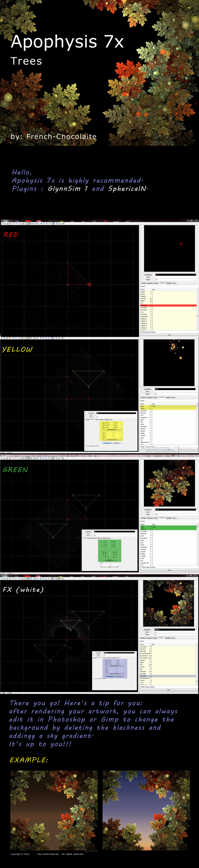The image size is (199, 868).
Task: Select post_juliaq row in FX editor
Action: tap(168, 647)
